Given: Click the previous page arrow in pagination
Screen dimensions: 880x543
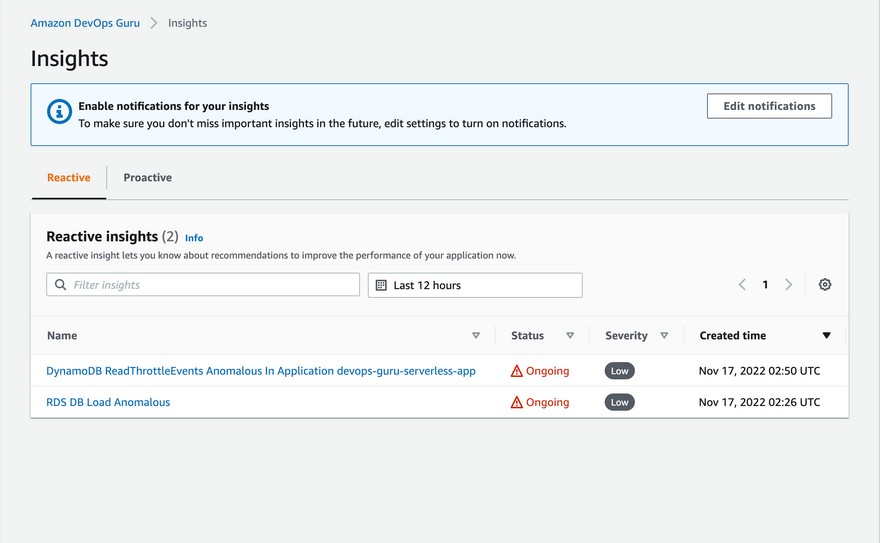Looking at the screenshot, I should (742, 285).
